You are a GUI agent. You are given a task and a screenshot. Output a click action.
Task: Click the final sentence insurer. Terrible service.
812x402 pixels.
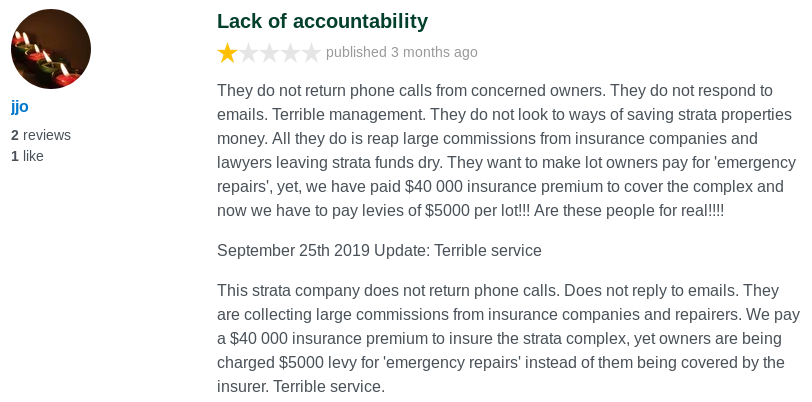[301, 386]
